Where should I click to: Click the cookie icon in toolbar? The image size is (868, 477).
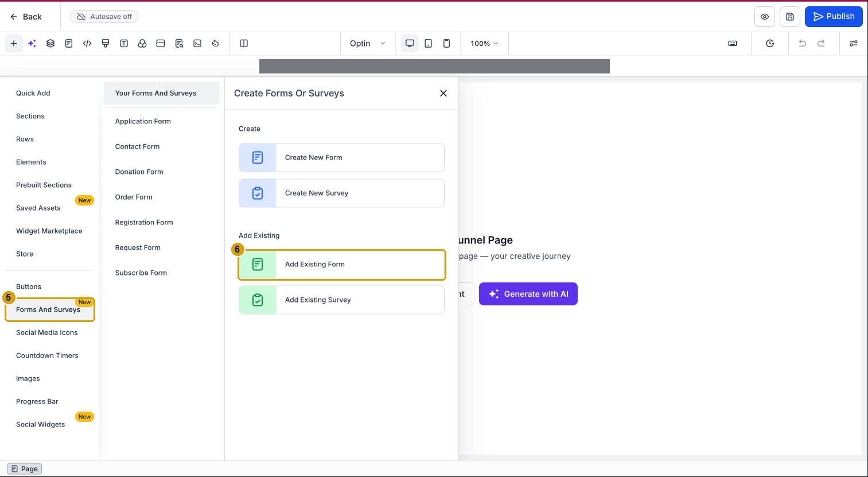[x=216, y=44]
